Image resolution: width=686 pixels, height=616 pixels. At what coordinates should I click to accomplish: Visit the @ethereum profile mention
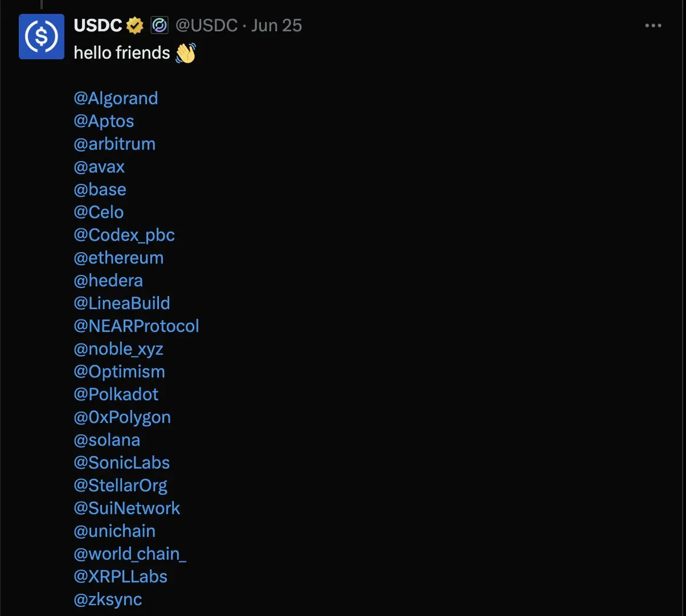pos(119,258)
